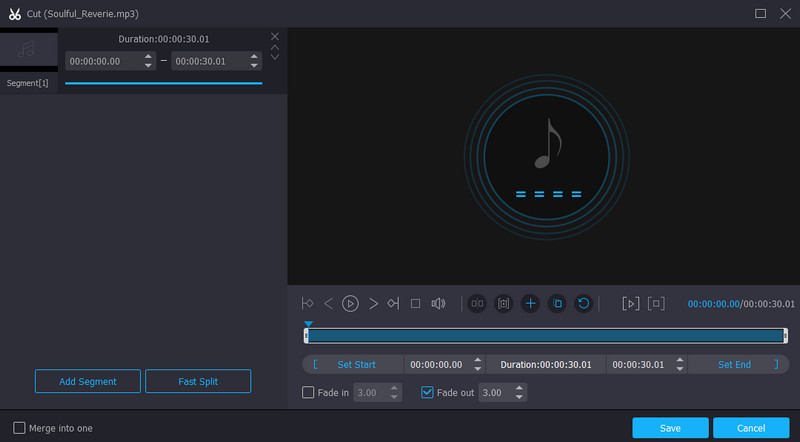Play the selected segment using the bracket-play icon
Image resolution: width=800 pixels, height=442 pixels.
point(630,303)
